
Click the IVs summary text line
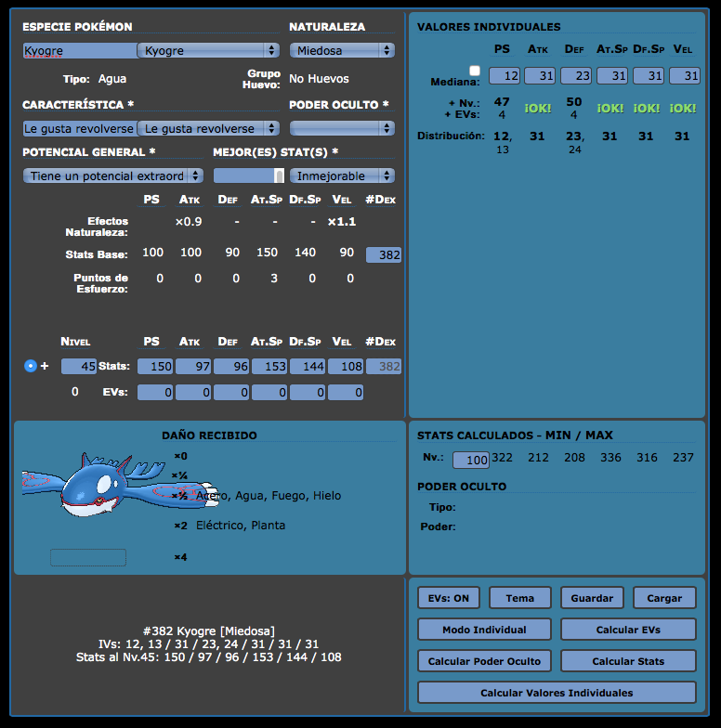(x=208, y=644)
